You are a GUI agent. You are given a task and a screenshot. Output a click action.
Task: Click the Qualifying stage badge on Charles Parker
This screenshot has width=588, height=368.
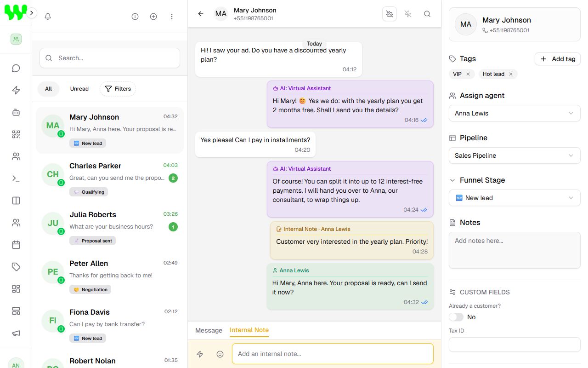pyautogui.click(x=89, y=192)
